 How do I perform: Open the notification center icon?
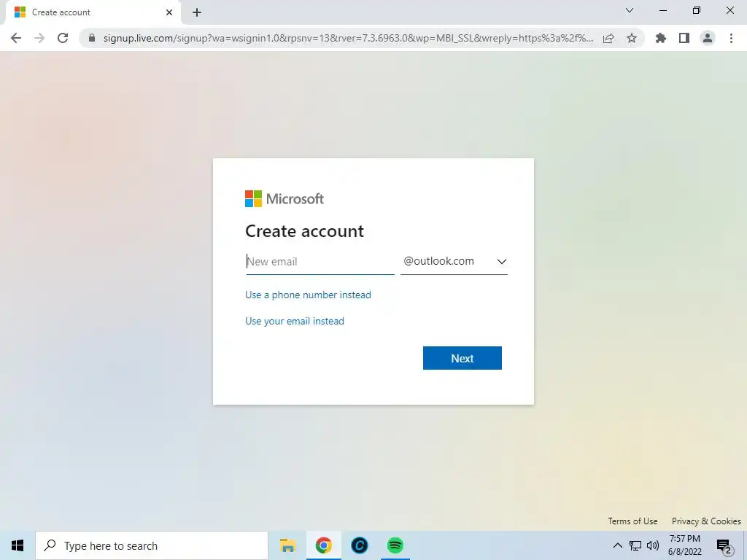click(724, 546)
